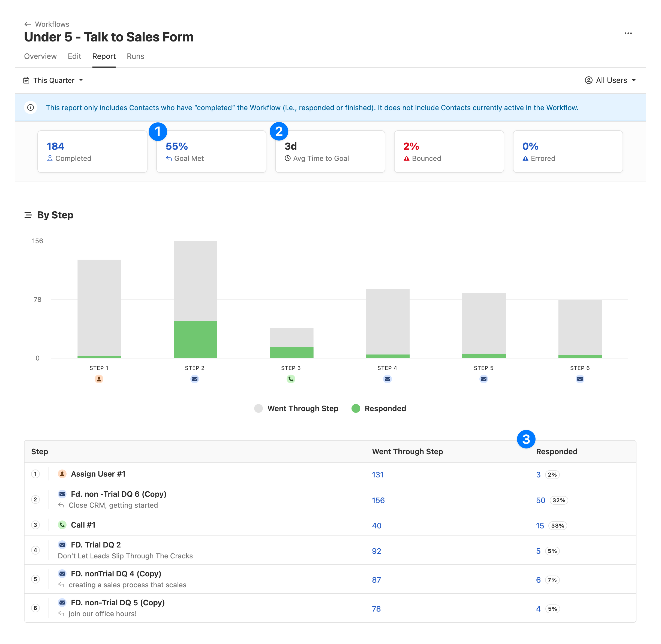Click the Step 4 email chart icon
The width and height of the screenshot is (661, 644).
point(387,379)
